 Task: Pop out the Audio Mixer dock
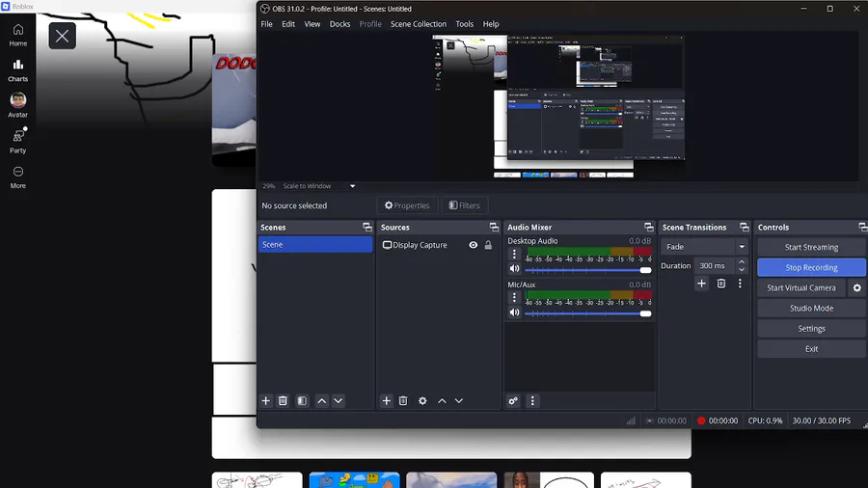[649, 227]
